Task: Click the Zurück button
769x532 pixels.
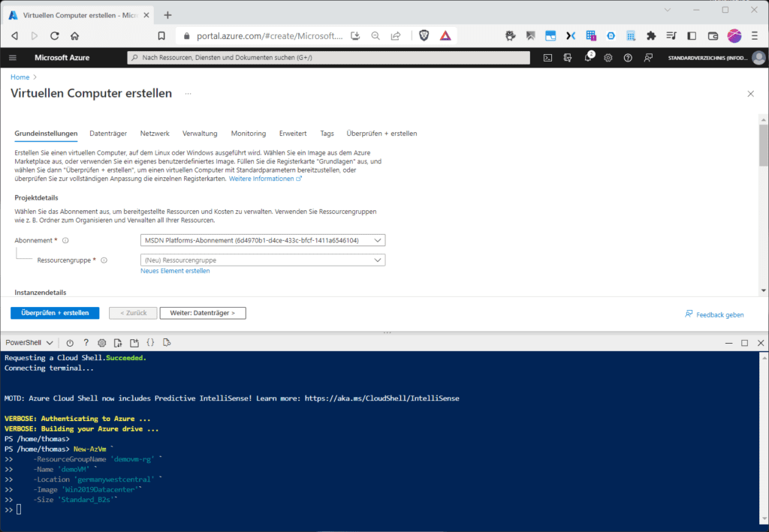Action: [x=133, y=313]
